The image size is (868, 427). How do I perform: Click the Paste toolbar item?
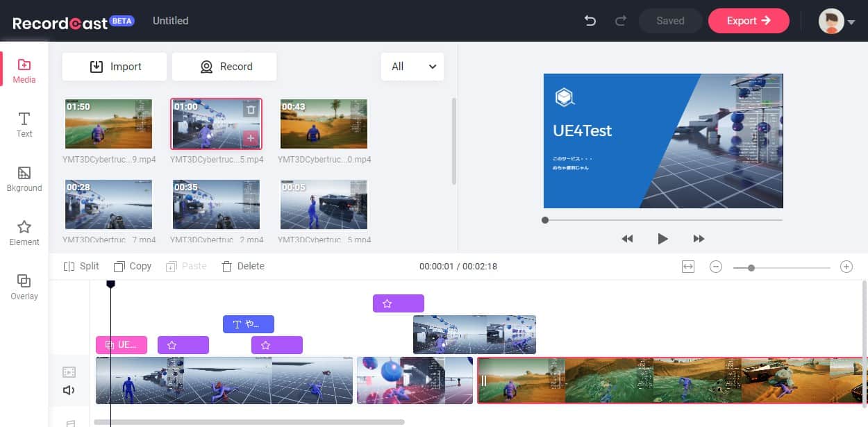186,266
